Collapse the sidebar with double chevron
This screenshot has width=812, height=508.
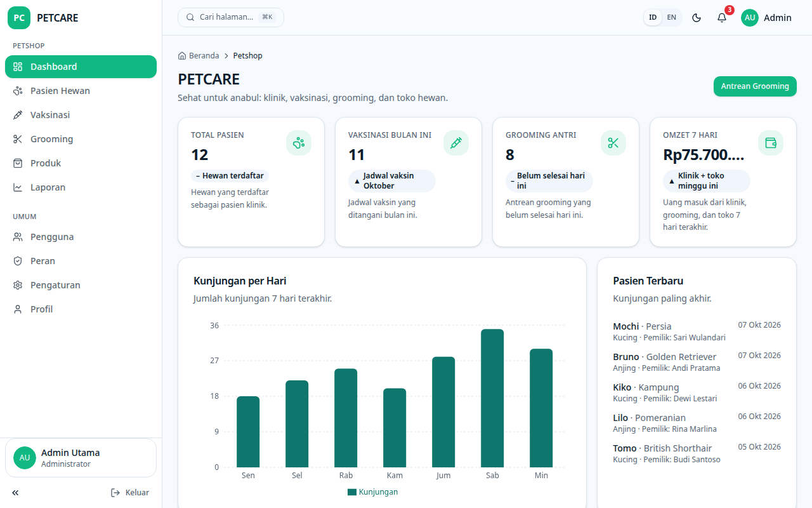(x=15, y=493)
